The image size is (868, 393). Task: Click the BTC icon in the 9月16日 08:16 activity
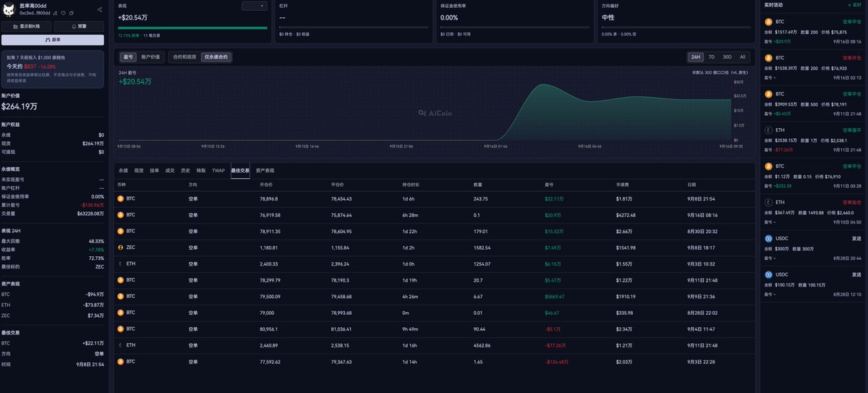coord(769,22)
